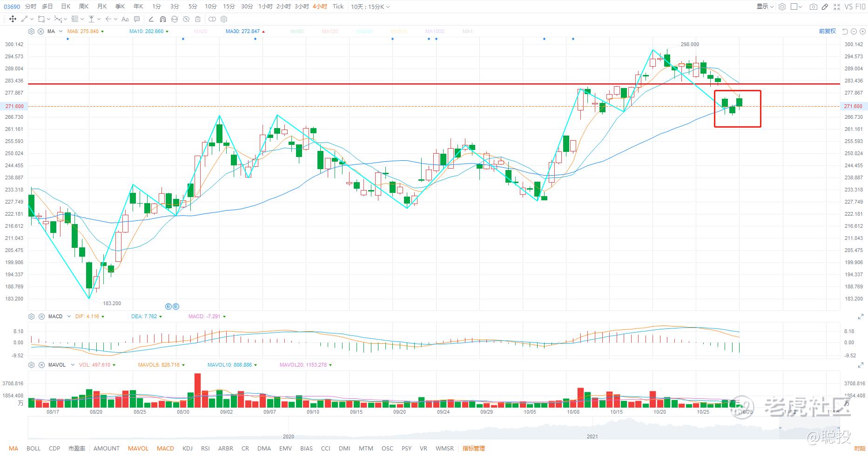Zoom in the chart with plus icon
Viewport: 868px width, 457px height.
click(861, 31)
